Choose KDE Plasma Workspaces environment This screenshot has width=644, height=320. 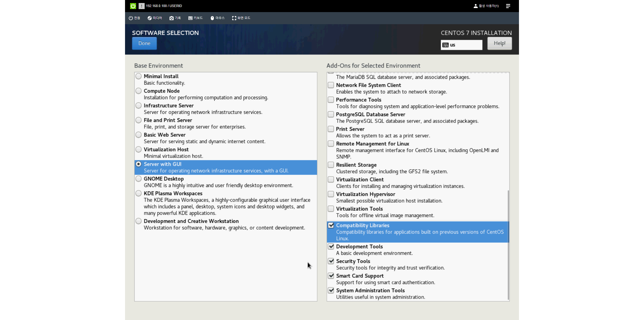[x=138, y=193]
